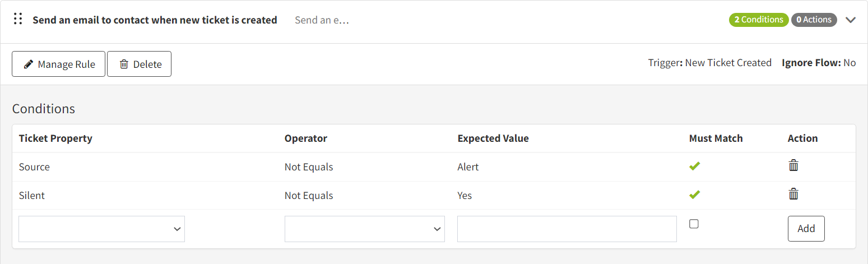The height and width of the screenshot is (264, 868).
Task: Open the Ticket Property dropdown
Action: [101, 229]
